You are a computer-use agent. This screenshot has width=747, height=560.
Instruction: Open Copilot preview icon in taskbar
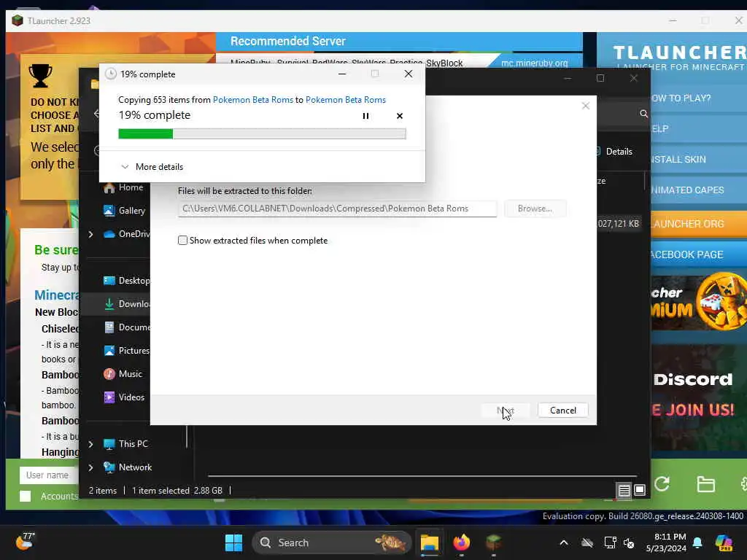click(724, 542)
